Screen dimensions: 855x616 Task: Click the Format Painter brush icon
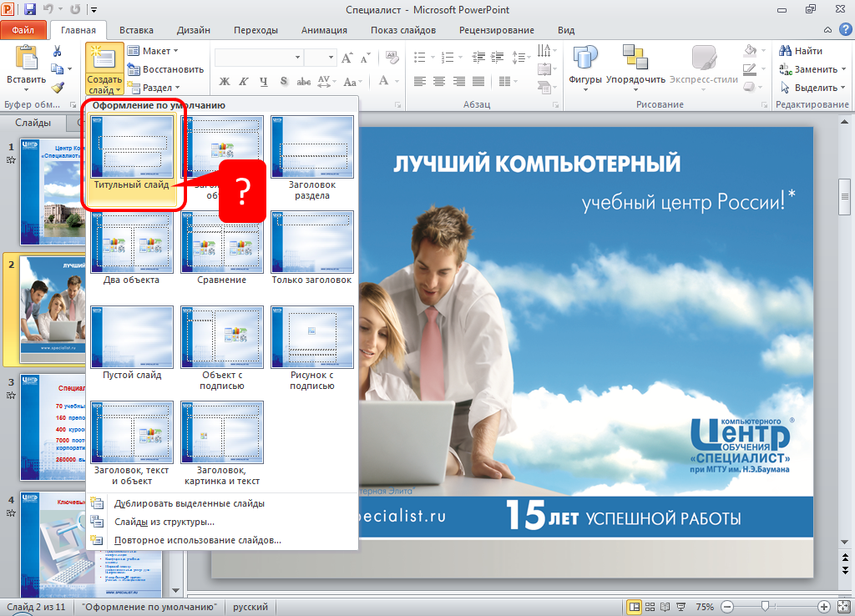point(58,87)
